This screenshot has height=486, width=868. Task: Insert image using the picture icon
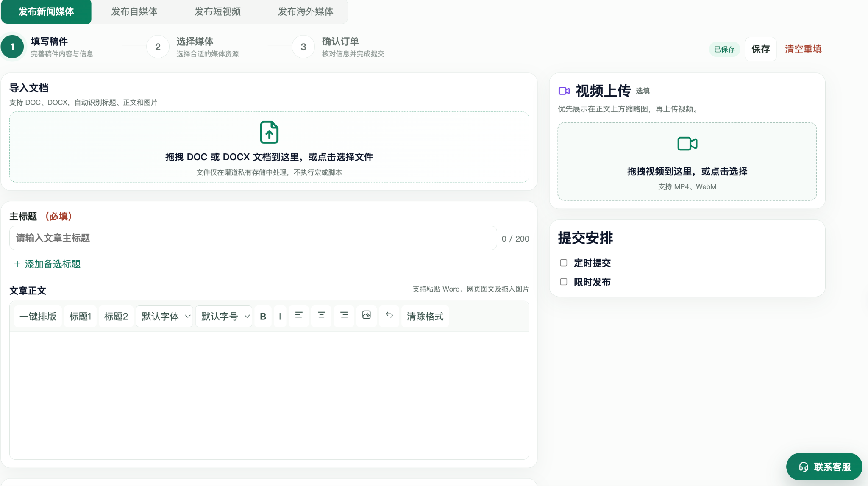(x=367, y=315)
